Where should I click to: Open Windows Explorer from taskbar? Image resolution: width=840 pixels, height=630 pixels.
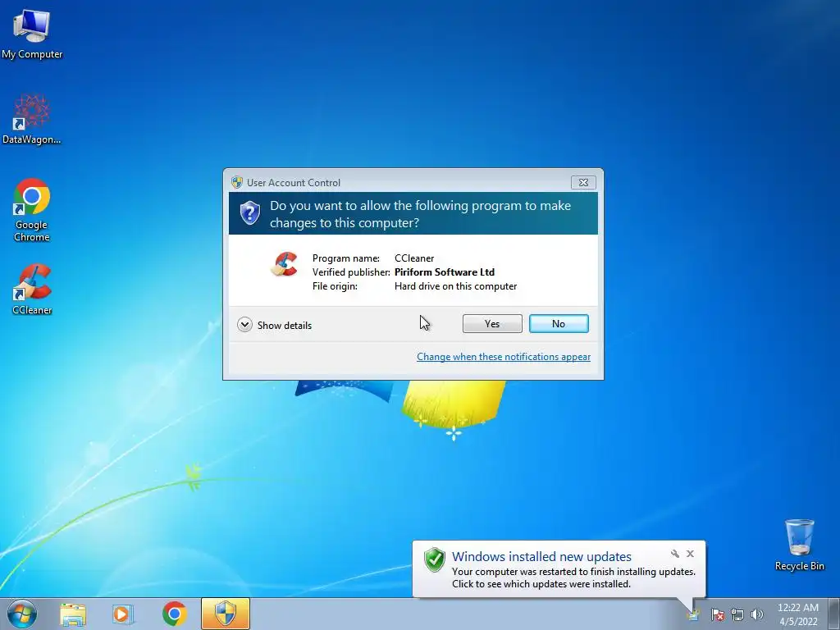pyautogui.click(x=73, y=614)
